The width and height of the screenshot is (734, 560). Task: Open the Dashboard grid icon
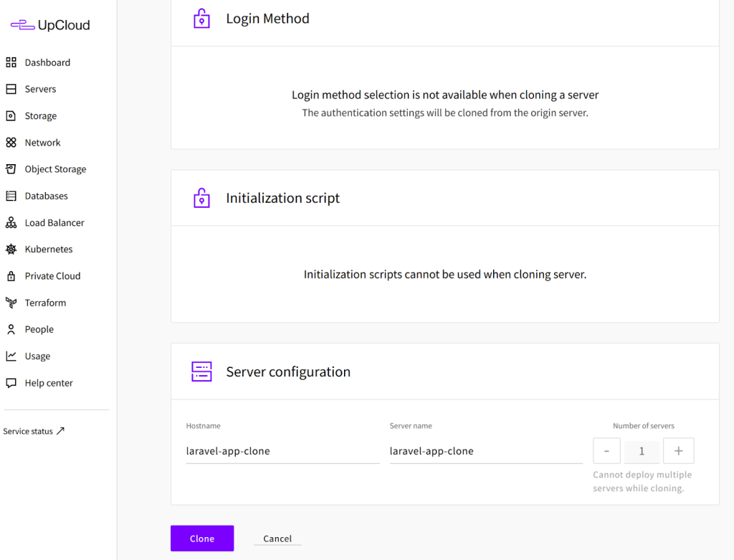pyautogui.click(x=11, y=62)
